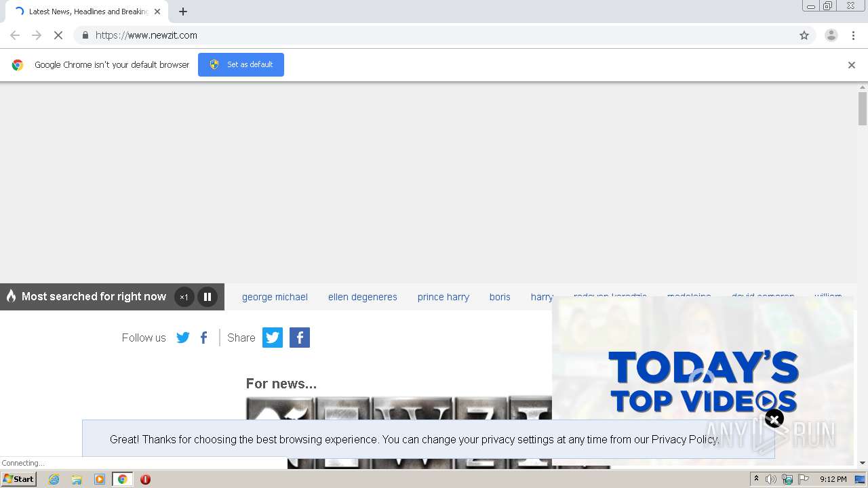Open Chrome's three-dot menu

tap(853, 35)
